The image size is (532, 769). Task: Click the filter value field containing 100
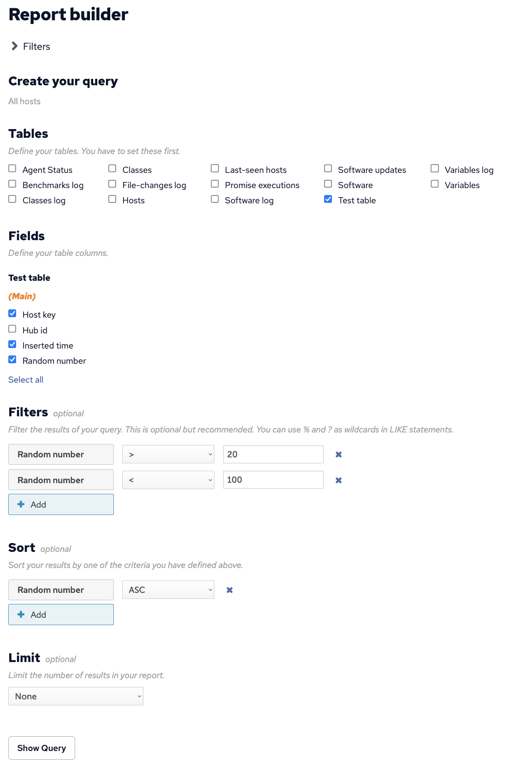[x=273, y=479]
